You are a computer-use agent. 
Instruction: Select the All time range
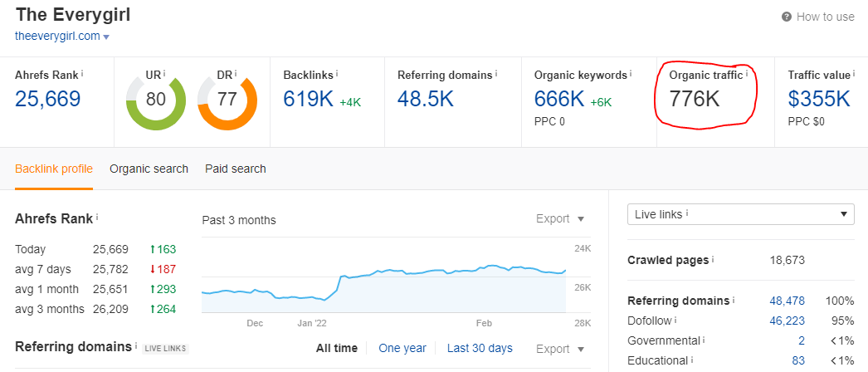[337, 349]
